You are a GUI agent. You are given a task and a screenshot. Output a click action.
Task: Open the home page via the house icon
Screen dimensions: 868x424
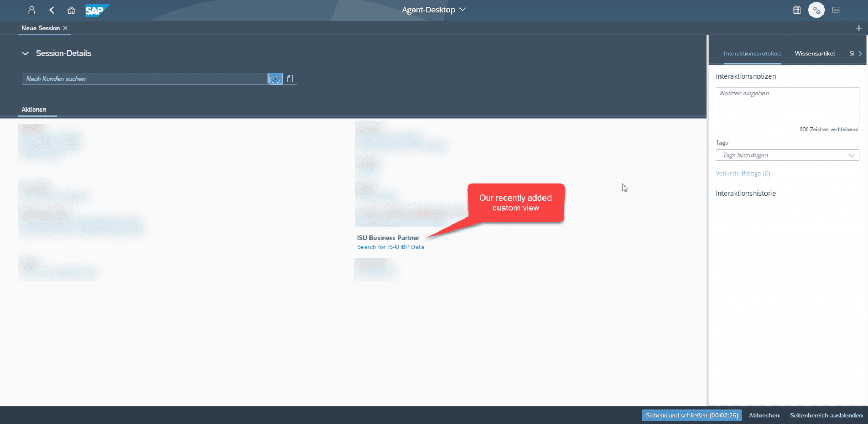71,10
